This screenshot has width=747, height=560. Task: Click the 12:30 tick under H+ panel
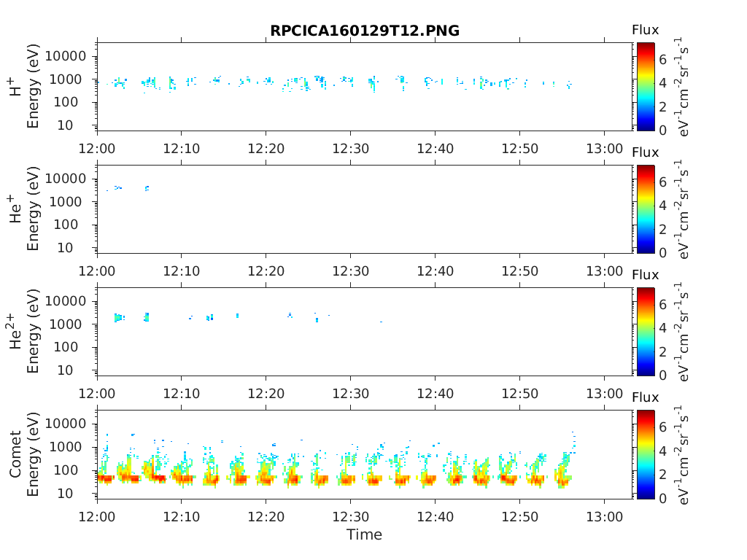coord(351,149)
